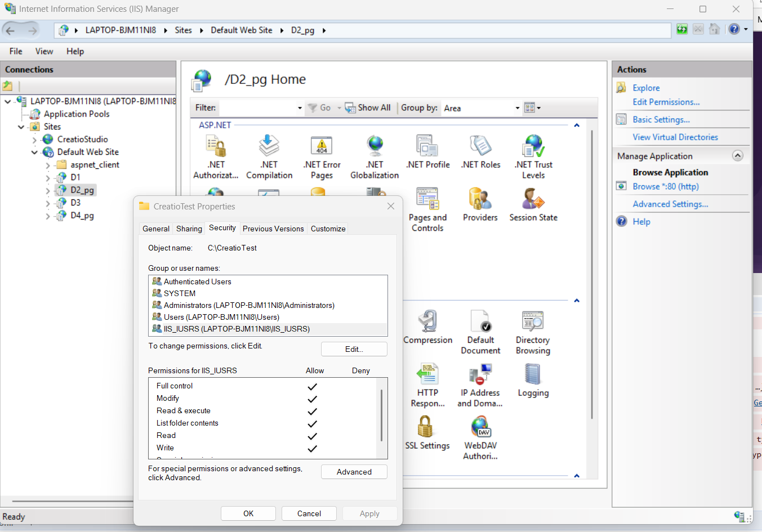Expand the D3 application node

coord(48,203)
